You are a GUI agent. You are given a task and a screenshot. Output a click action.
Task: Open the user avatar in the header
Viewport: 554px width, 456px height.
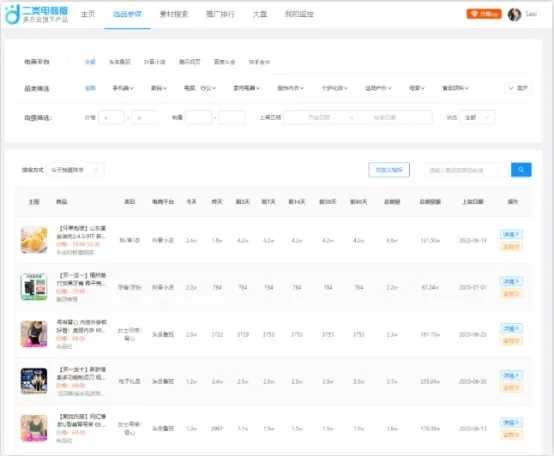click(x=514, y=14)
